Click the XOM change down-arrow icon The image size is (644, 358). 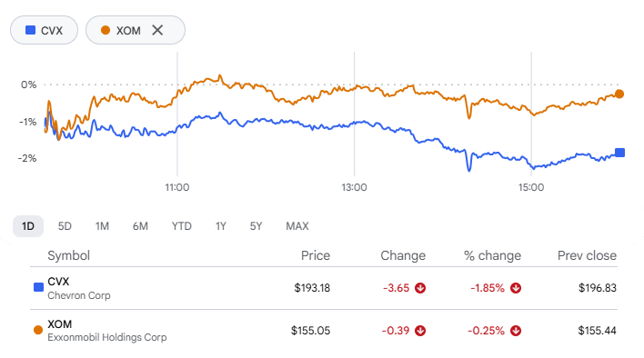420,331
